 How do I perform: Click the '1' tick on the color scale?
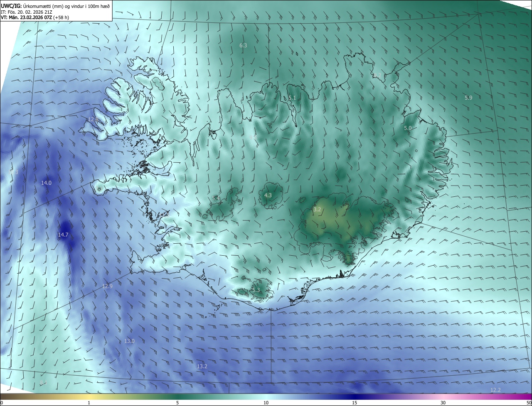point(89,403)
